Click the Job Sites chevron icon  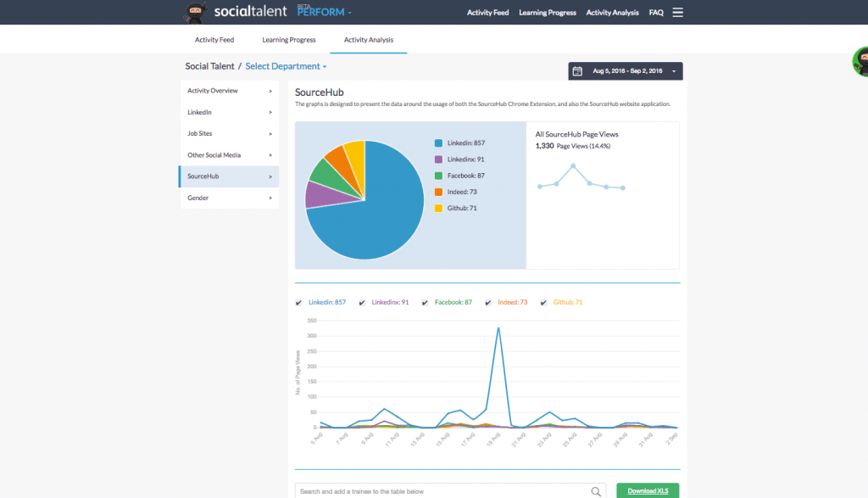point(270,133)
